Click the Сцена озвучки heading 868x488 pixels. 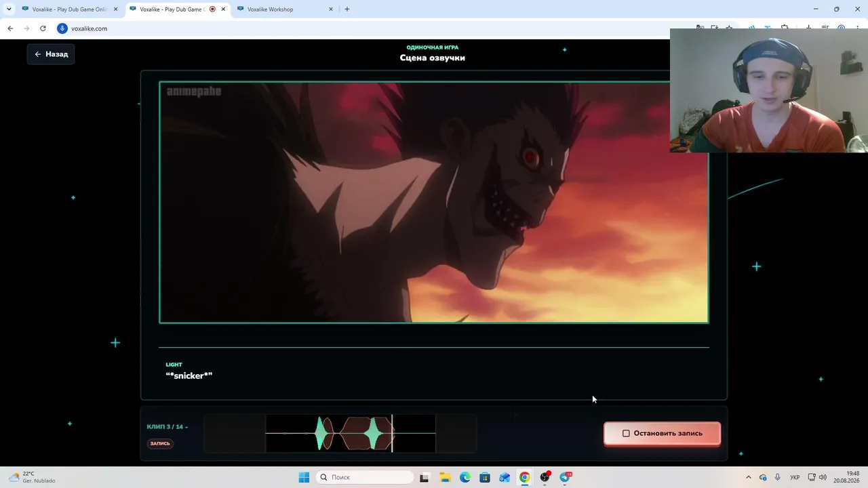point(433,58)
